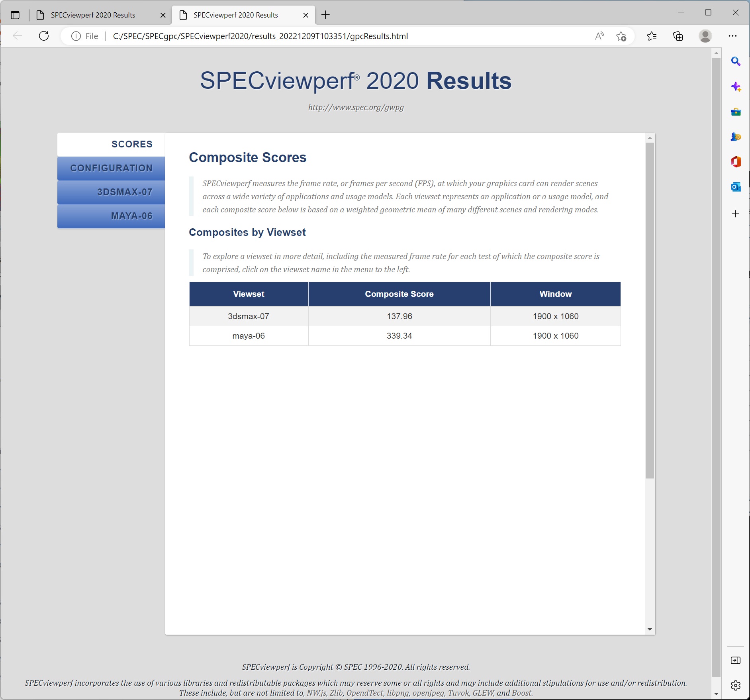Open sidebar settings gear icon
Screen dimensions: 750x700
pos(736,685)
